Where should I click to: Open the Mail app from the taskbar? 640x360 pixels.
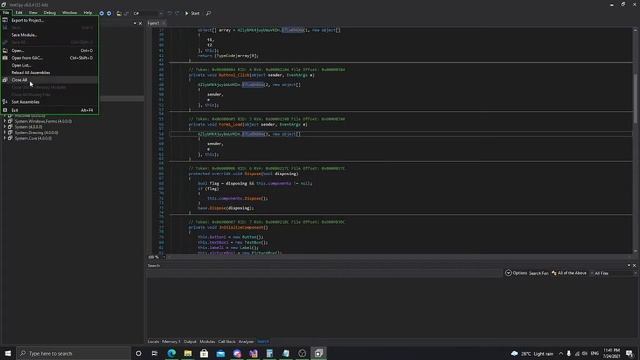tap(220, 353)
